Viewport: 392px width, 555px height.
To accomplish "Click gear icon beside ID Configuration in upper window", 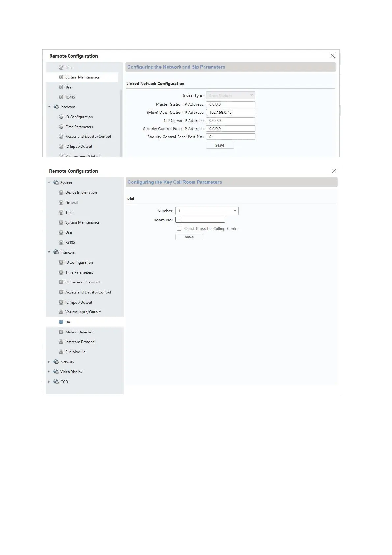I will [x=61, y=117].
